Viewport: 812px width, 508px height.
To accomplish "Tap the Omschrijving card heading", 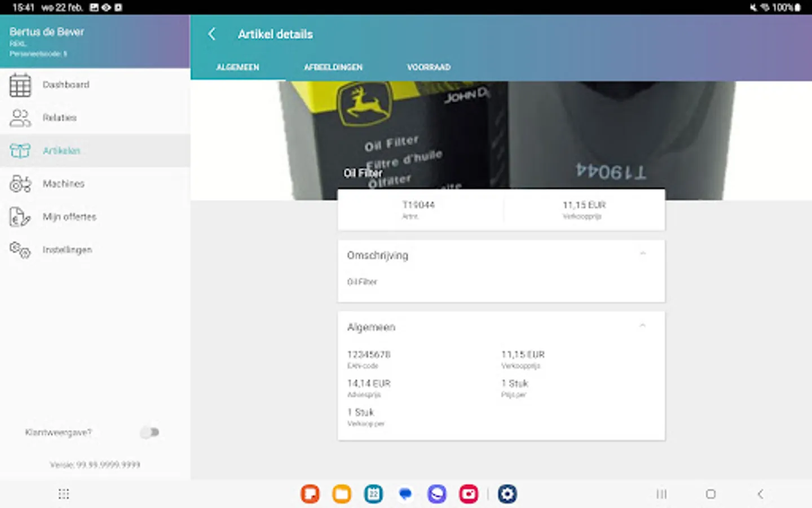I will [378, 256].
